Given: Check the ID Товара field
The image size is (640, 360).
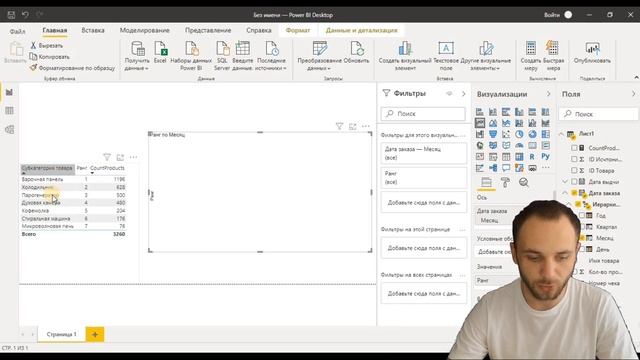Looking at the screenshot, I should (574, 170).
